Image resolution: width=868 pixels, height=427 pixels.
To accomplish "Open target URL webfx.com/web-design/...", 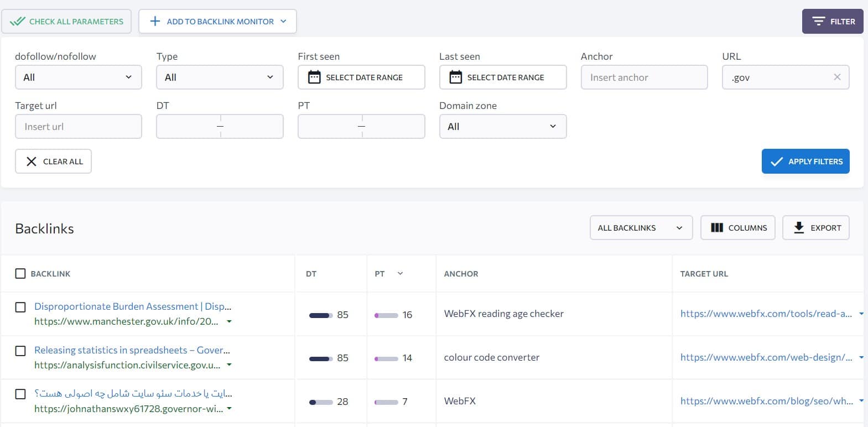I will (766, 357).
